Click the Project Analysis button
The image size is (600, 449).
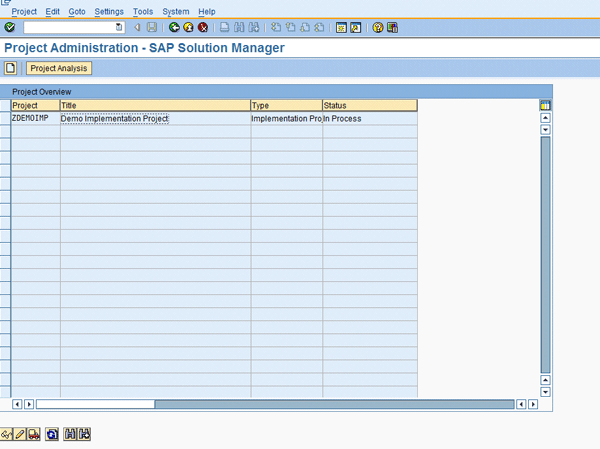point(59,68)
